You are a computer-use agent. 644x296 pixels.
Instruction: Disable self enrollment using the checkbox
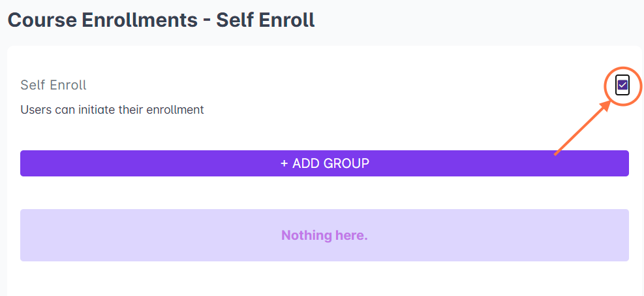(622, 85)
